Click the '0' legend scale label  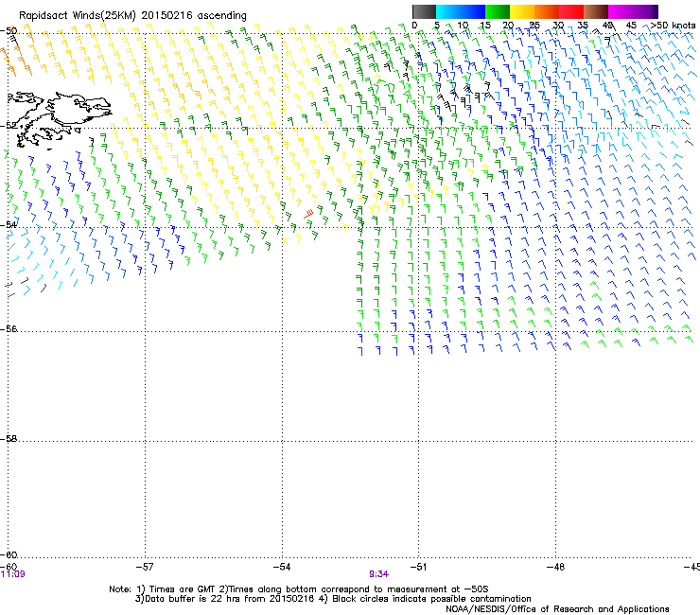[414, 26]
